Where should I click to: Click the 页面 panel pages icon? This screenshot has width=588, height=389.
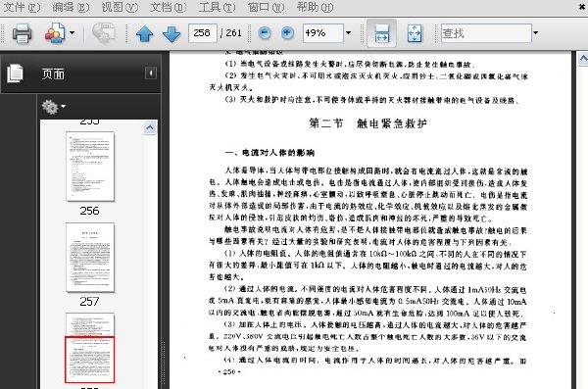(15, 73)
